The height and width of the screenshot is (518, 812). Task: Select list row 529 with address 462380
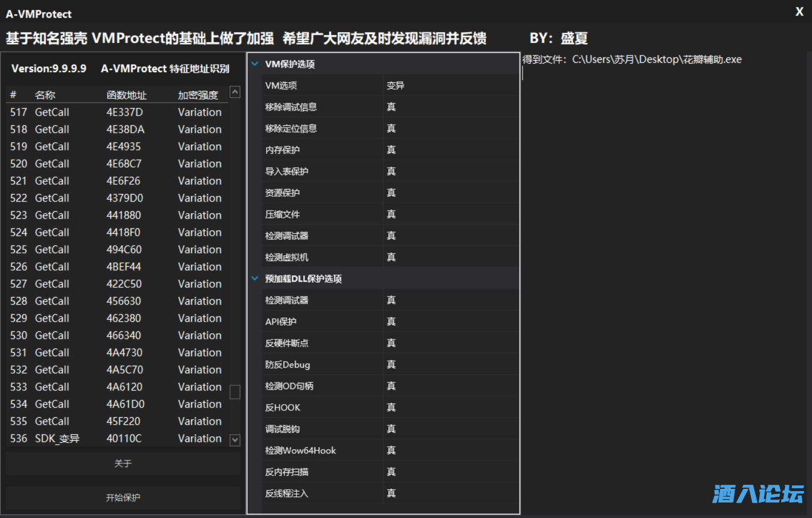(117, 318)
